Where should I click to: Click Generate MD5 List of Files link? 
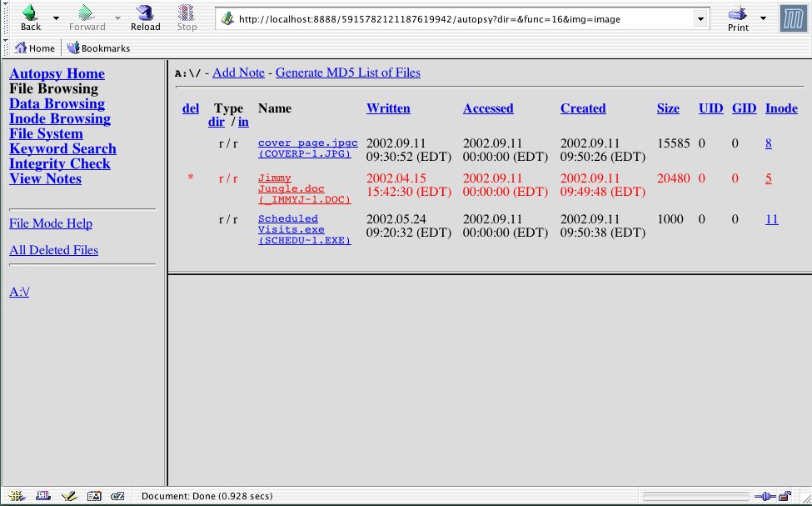tap(347, 73)
